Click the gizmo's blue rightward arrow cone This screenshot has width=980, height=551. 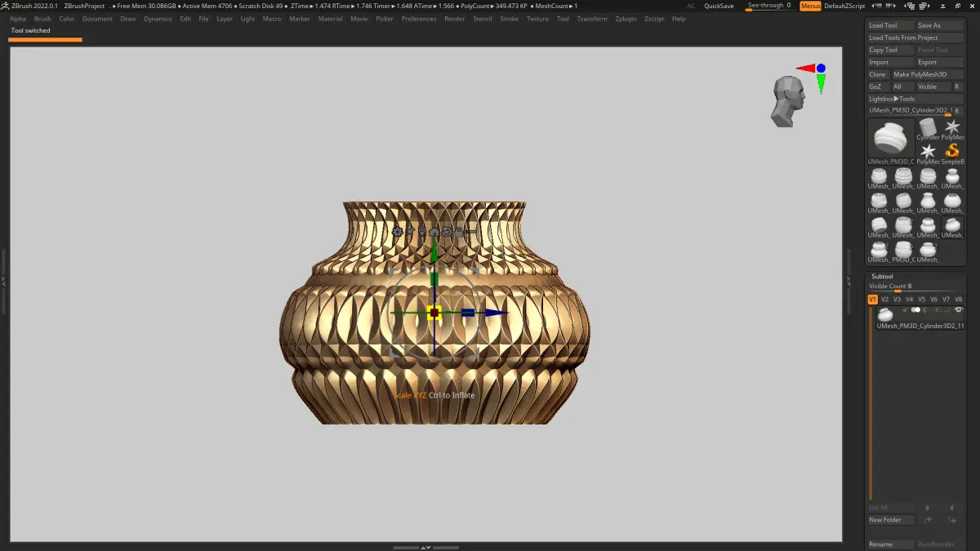tap(497, 313)
